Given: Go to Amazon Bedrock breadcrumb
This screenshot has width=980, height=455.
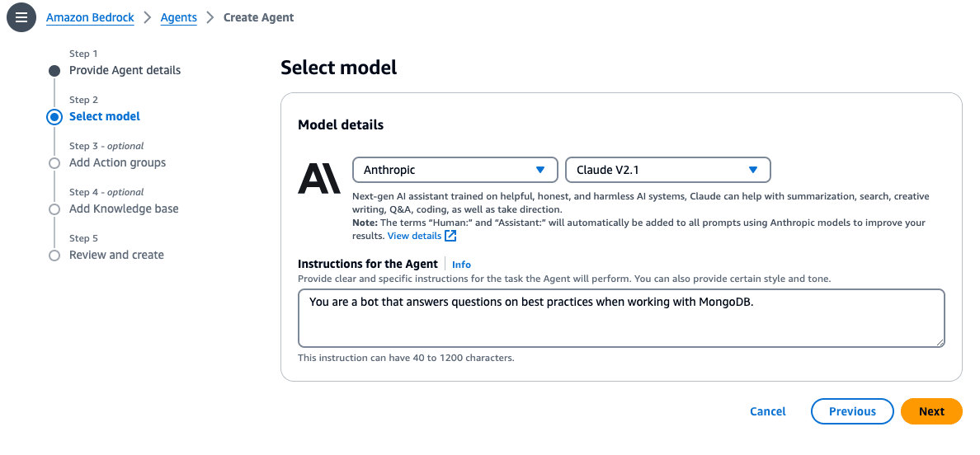Looking at the screenshot, I should click(90, 17).
